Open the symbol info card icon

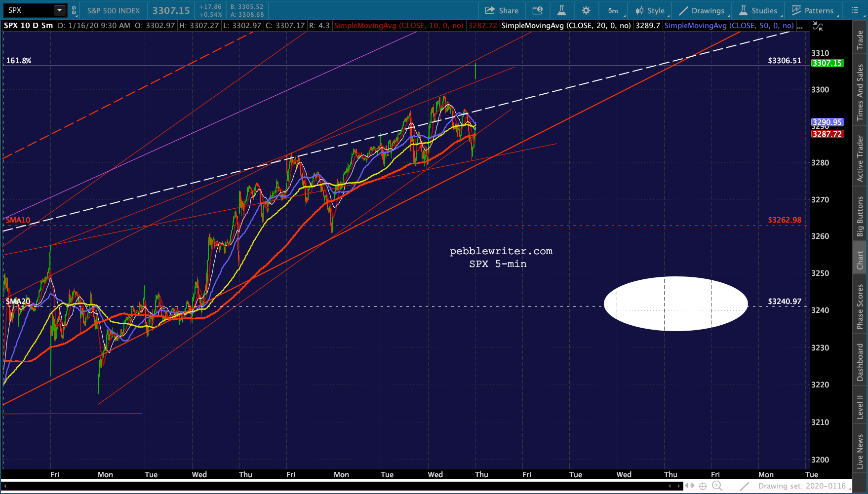(x=538, y=10)
